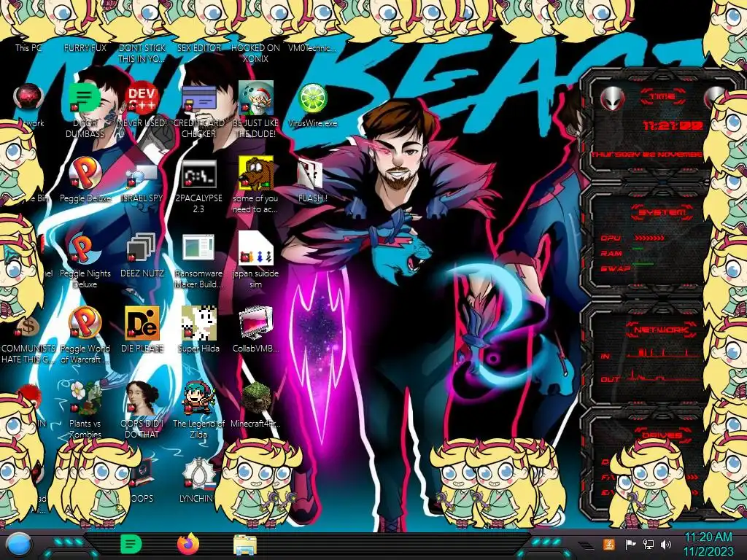747x560 pixels.
Task: Click the This PC icon label
Action: tap(28, 47)
